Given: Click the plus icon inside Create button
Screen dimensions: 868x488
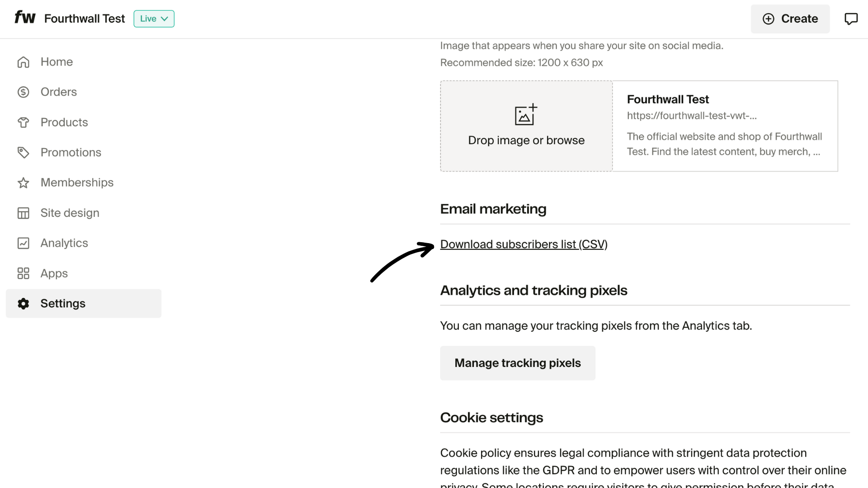Looking at the screenshot, I should coord(769,19).
